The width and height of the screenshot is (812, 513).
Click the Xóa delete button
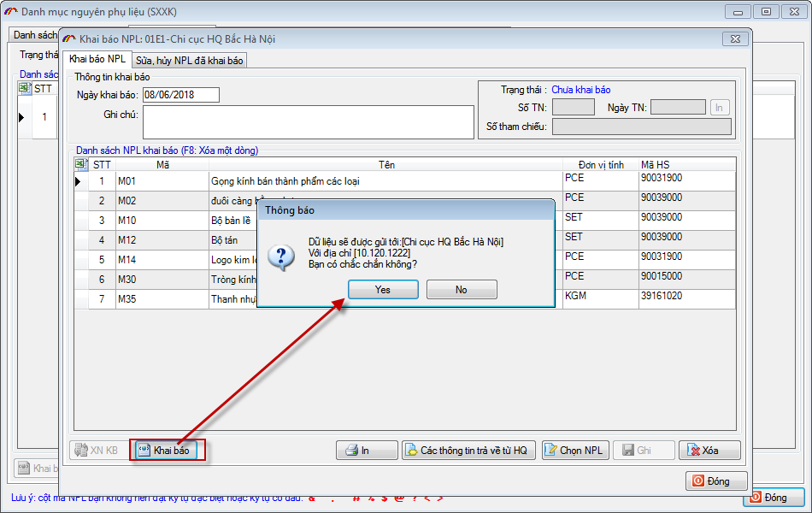tap(709, 451)
